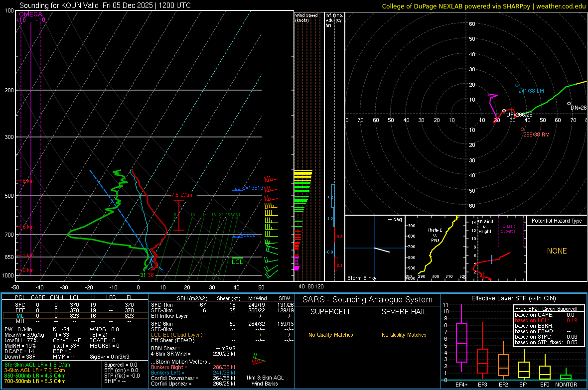Select the NONE hazard type value
This screenshot has height=390, width=588.
point(557,251)
